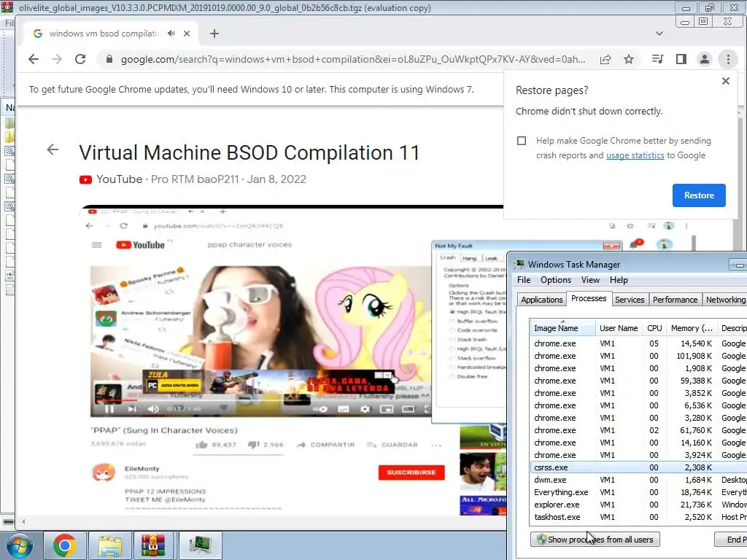Click the red YouTube logo source icon
Viewport: 747px width, 560px height.
(86, 179)
